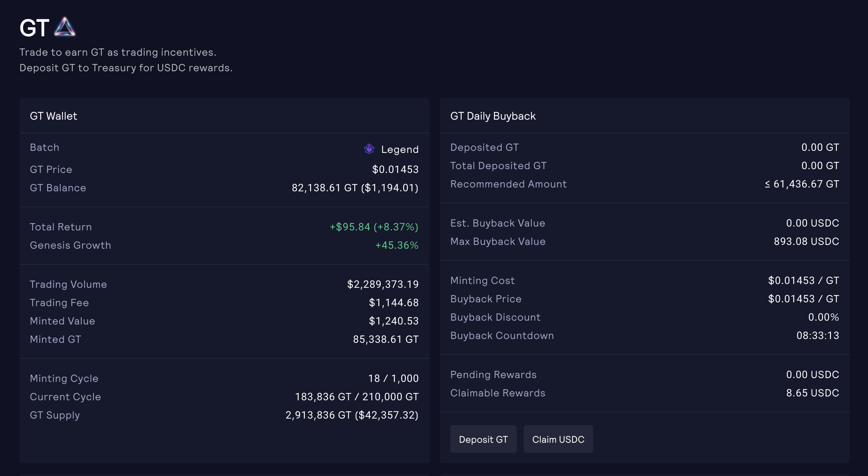Select the Deposited GT value
The image size is (868, 476).
tap(820, 147)
